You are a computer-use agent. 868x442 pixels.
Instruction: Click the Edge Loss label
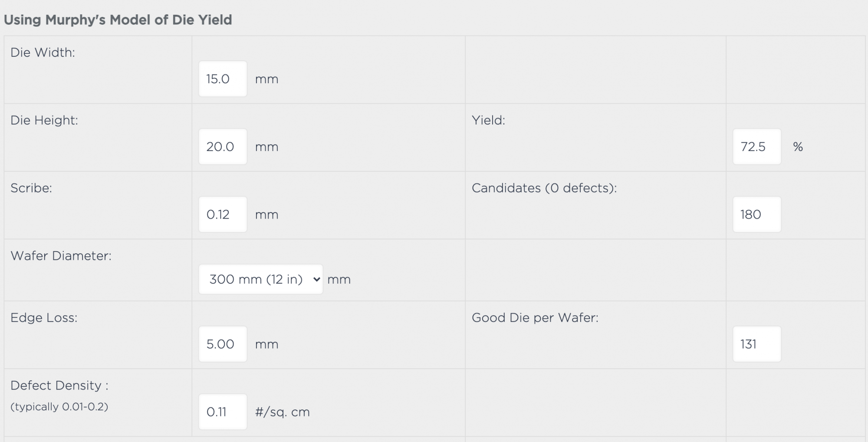44,318
